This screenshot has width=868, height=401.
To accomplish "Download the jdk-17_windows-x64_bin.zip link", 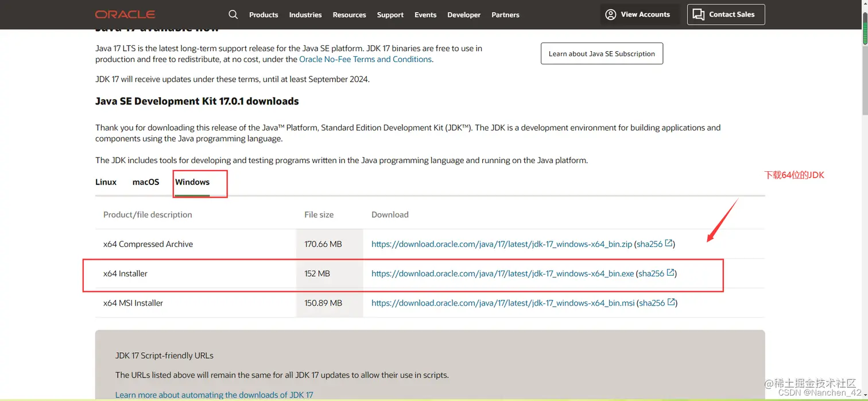I will (502, 244).
